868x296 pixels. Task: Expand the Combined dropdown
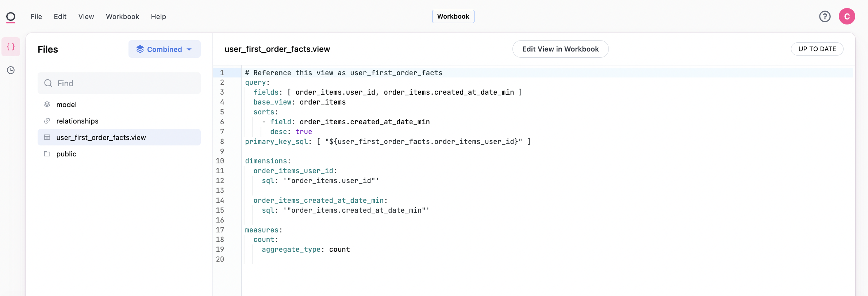point(164,49)
